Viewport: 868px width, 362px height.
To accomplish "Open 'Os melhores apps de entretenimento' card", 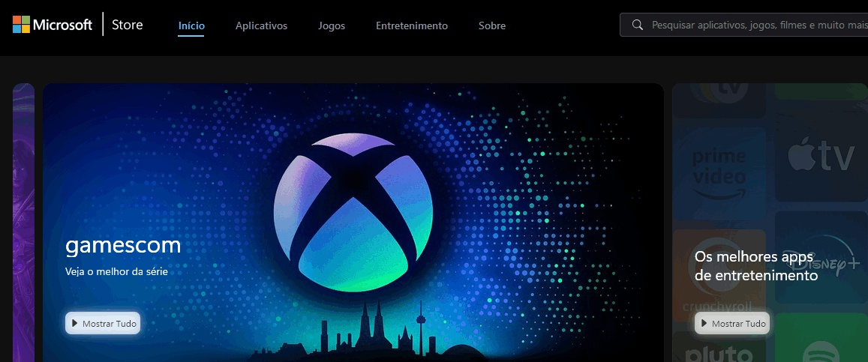I will point(756,266).
